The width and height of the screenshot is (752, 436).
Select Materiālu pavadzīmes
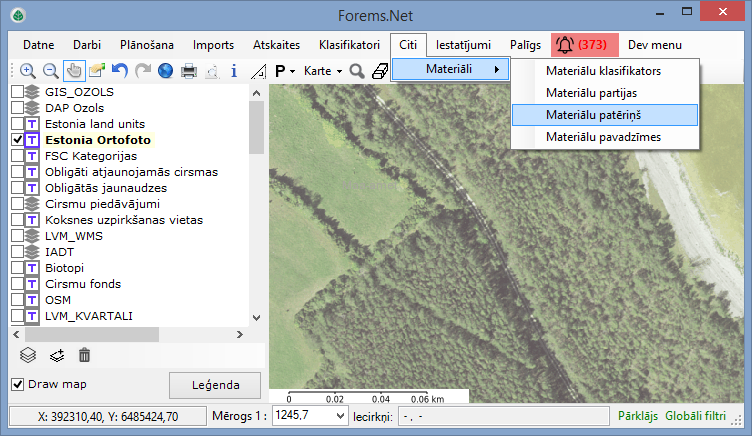coord(605,137)
